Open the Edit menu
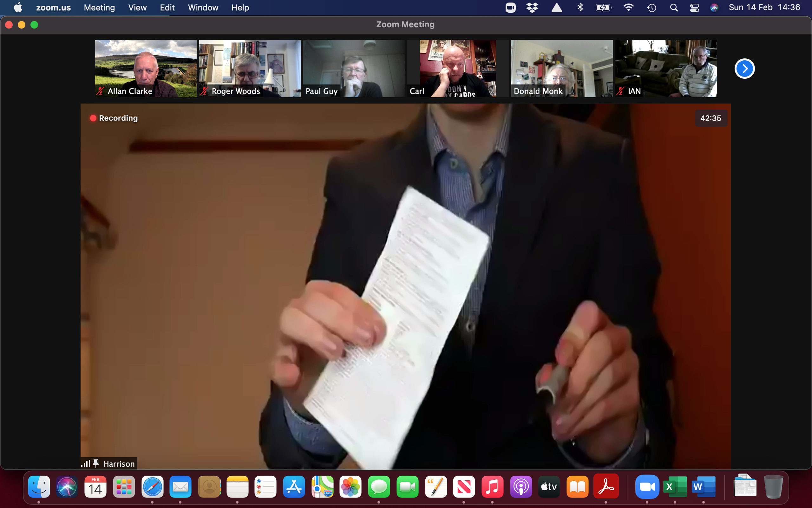Image resolution: width=812 pixels, height=508 pixels. 167,7
